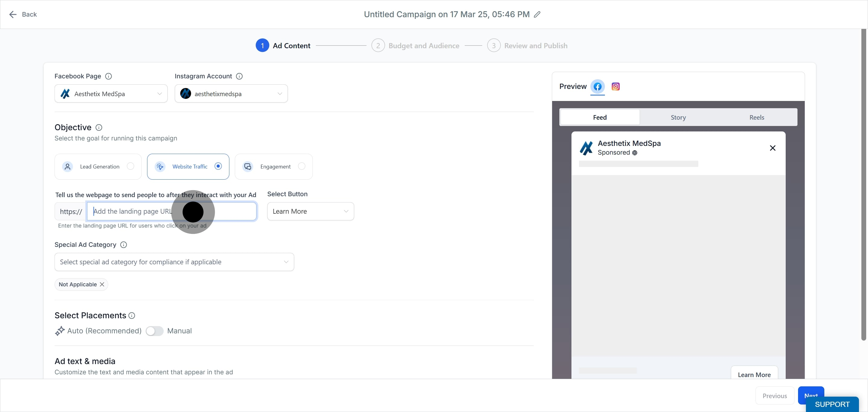Viewport: 868px width, 412px height.
Task: Click the Objective info icon
Action: tap(99, 127)
